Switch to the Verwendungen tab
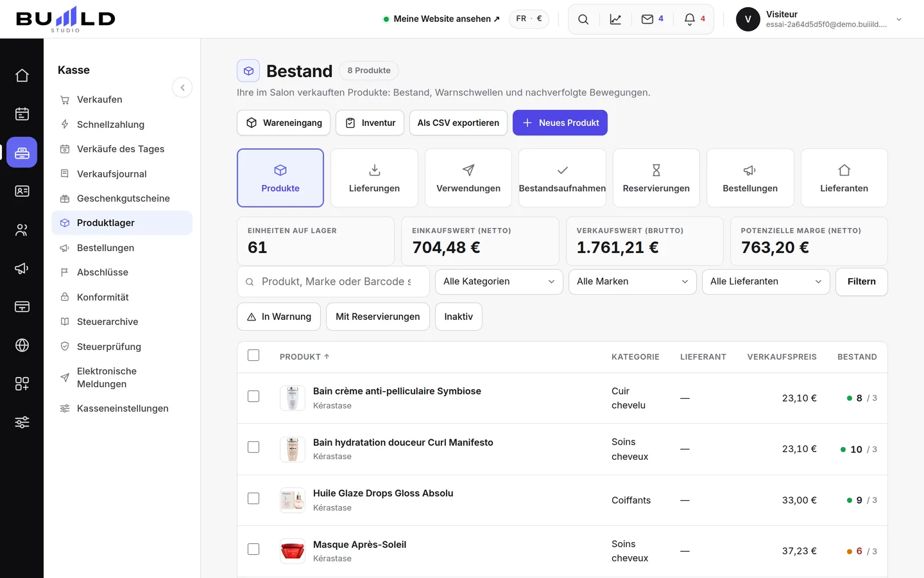 (x=468, y=178)
